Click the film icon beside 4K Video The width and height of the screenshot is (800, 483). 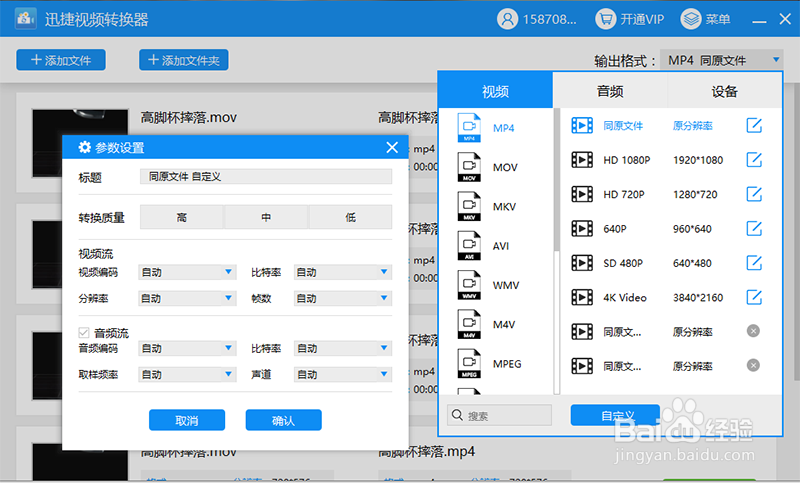[582, 297]
